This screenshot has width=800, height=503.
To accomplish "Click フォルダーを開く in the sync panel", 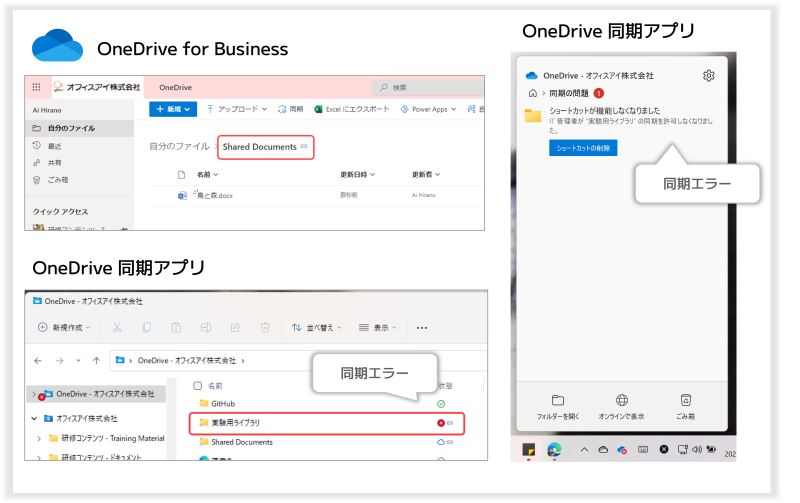I will [558, 407].
